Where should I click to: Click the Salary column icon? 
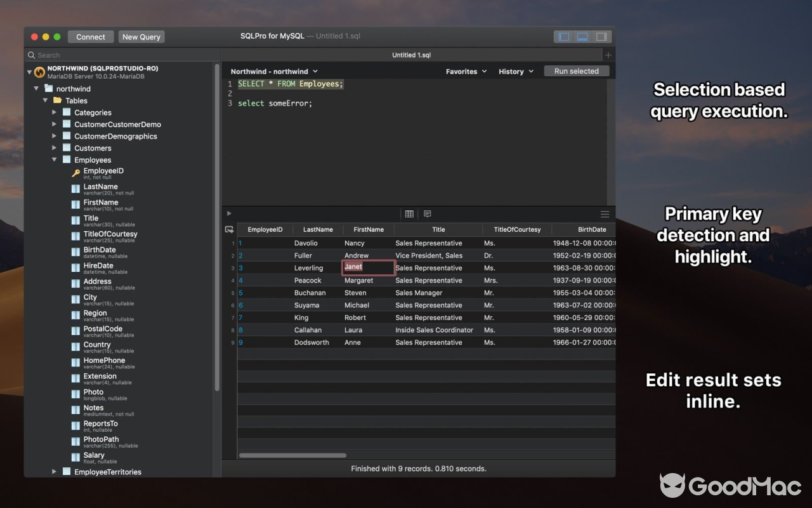(75, 457)
